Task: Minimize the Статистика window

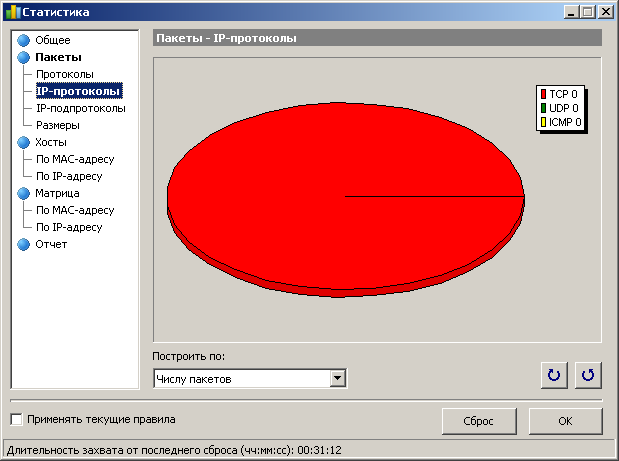Action: pyautogui.click(x=570, y=12)
